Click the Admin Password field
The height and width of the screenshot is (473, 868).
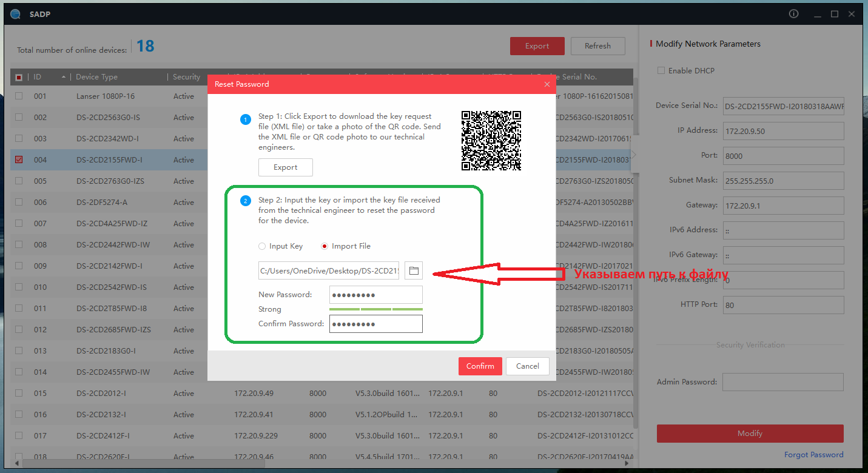pos(783,382)
